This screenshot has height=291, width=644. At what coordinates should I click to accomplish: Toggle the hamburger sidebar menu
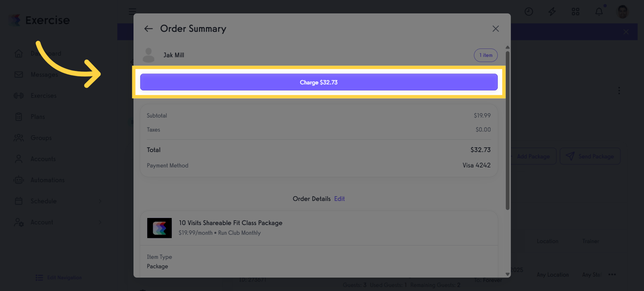click(132, 11)
